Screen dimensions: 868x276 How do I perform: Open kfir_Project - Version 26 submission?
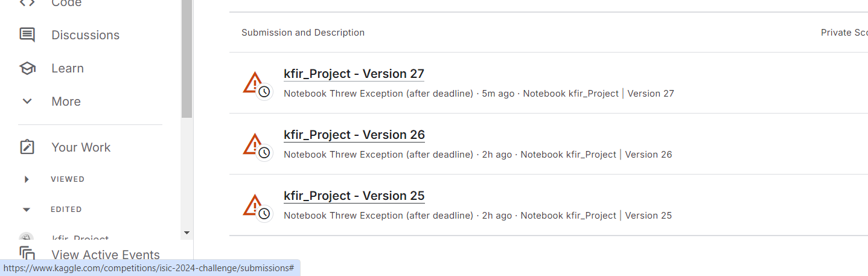[354, 135]
